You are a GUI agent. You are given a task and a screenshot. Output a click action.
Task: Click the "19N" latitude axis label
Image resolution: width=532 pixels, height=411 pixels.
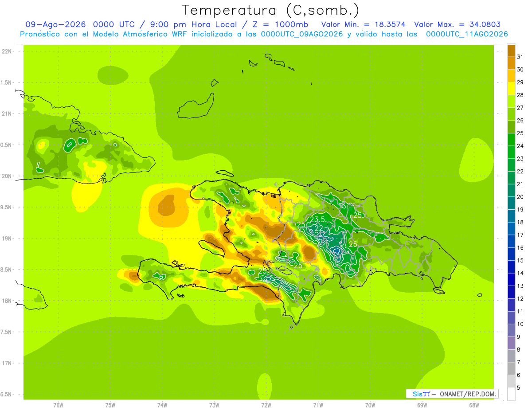pyautogui.click(x=8, y=239)
